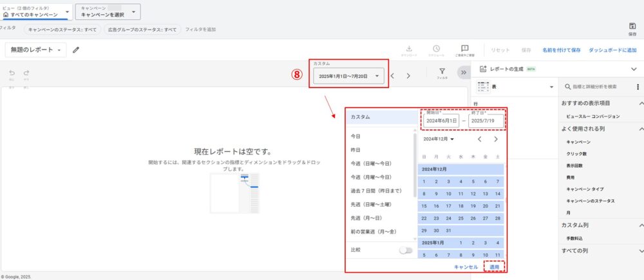
Task: Click the save icon at the top right
Action: 632,28
